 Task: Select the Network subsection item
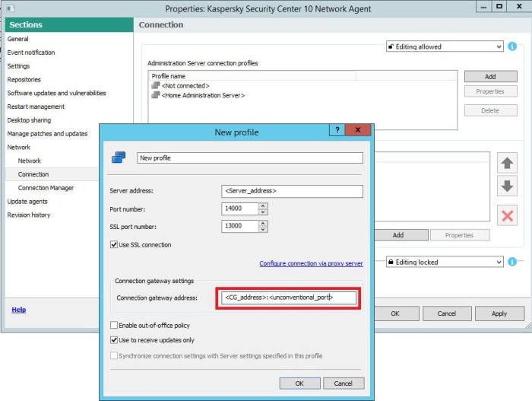click(30, 161)
